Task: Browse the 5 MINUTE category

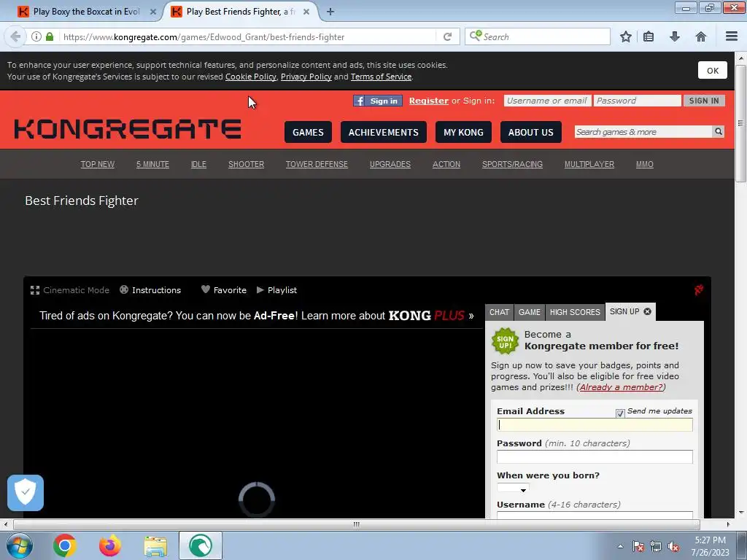Action: [x=152, y=164]
